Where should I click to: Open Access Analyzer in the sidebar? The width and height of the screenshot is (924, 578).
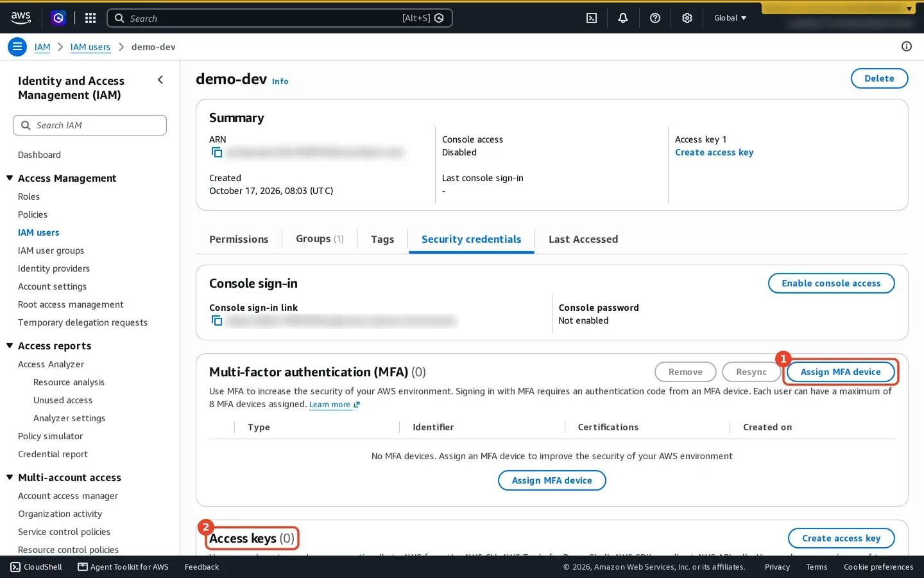tap(51, 364)
